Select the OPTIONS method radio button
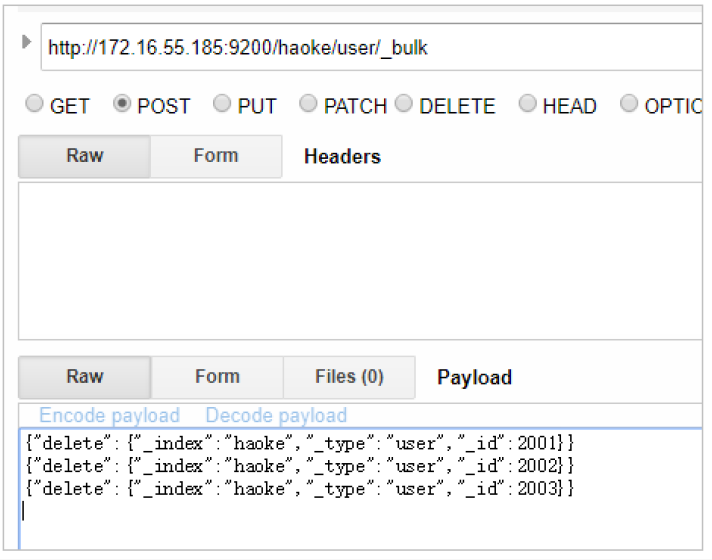Viewport: 712px width, 560px height. (629, 105)
